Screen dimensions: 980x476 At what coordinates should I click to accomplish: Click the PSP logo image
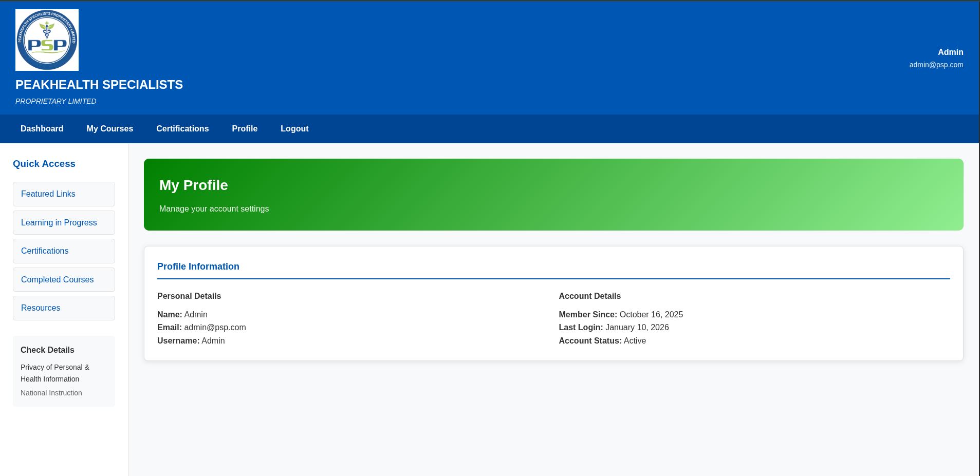click(x=47, y=40)
